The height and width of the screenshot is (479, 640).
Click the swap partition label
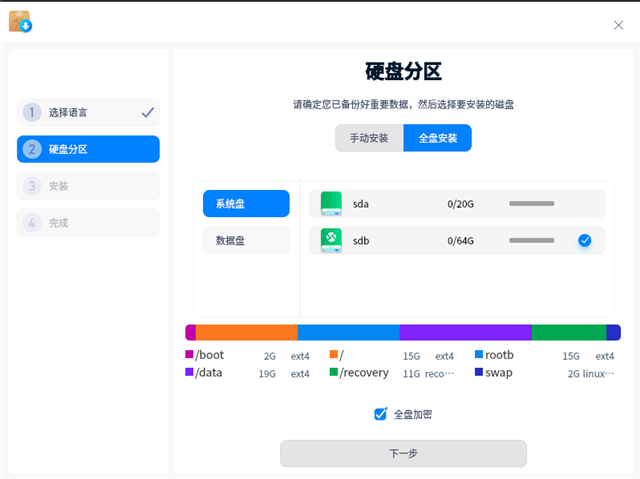[499, 373]
